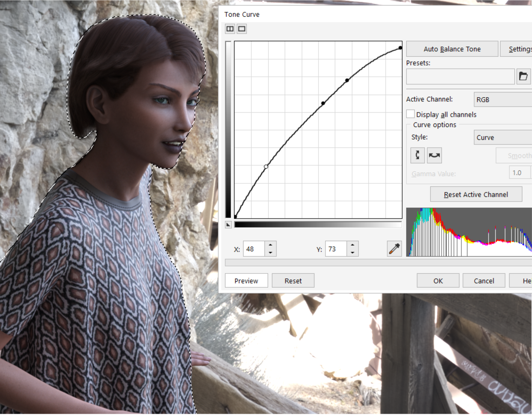
Task: Click the X value input field
Action: click(254, 249)
